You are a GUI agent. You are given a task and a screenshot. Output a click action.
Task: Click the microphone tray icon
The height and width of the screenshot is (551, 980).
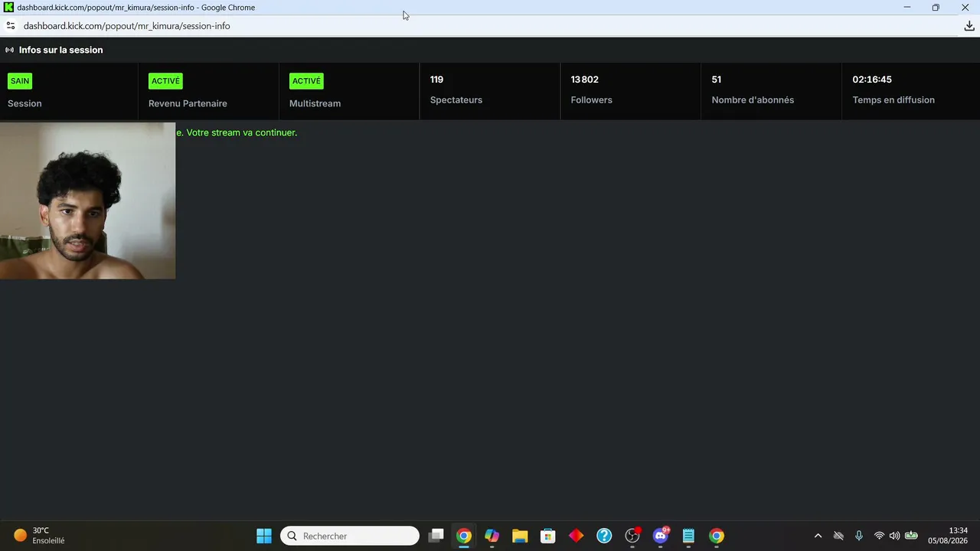click(859, 536)
